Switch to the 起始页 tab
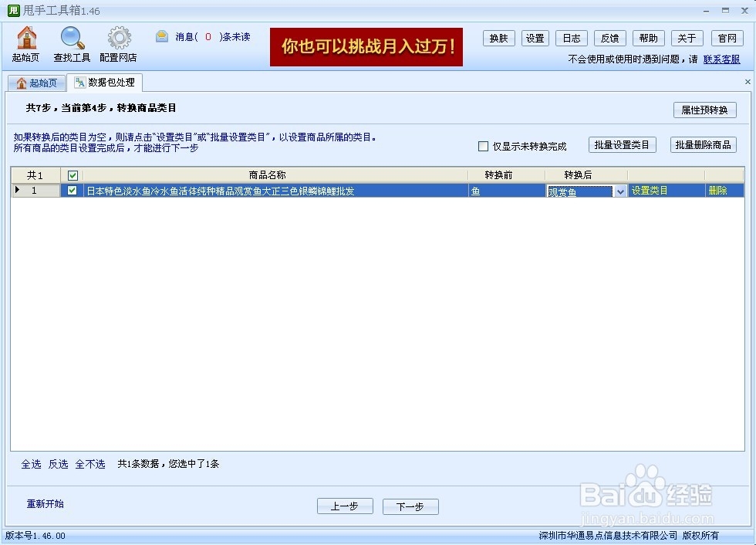This screenshot has height=545, width=756. pos(36,82)
